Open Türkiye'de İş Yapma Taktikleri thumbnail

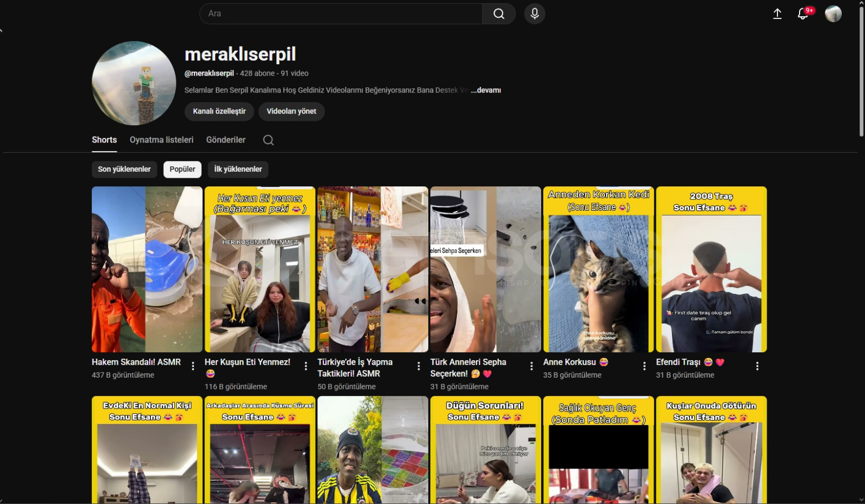[373, 269]
